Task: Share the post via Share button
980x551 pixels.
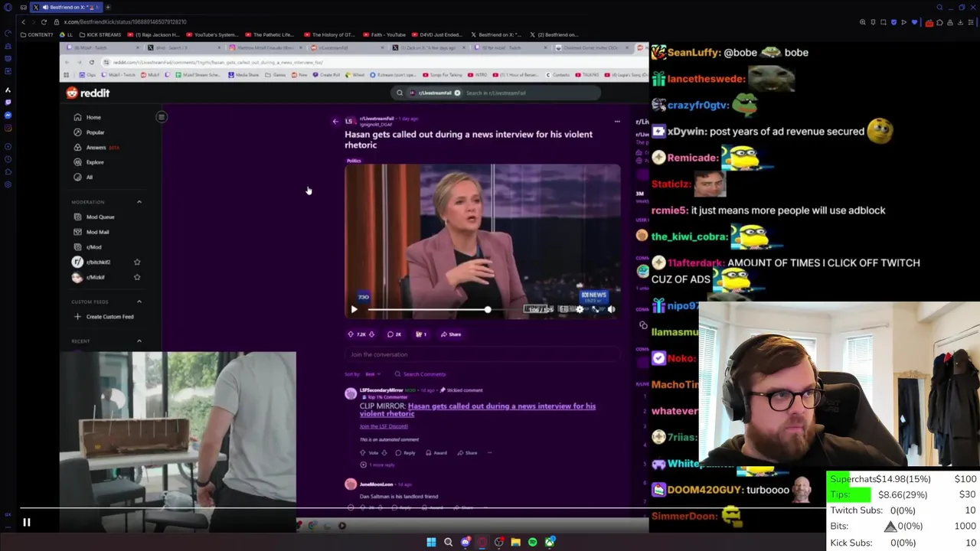Action: 451,334
